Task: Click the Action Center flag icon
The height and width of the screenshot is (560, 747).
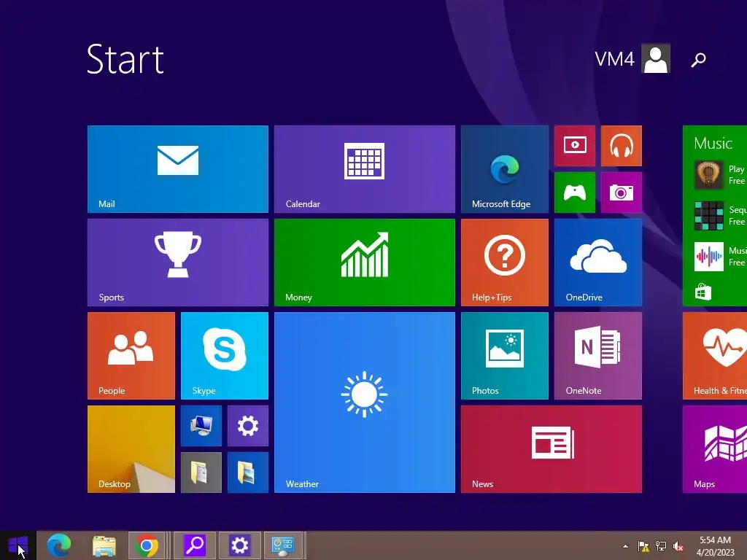Action: (x=643, y=546)
